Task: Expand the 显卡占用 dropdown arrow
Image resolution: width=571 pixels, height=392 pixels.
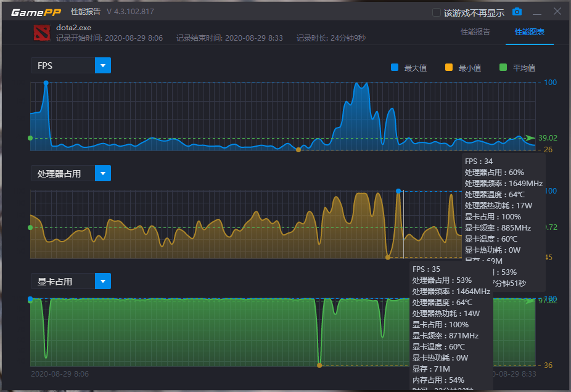Action: click(103, 281)
